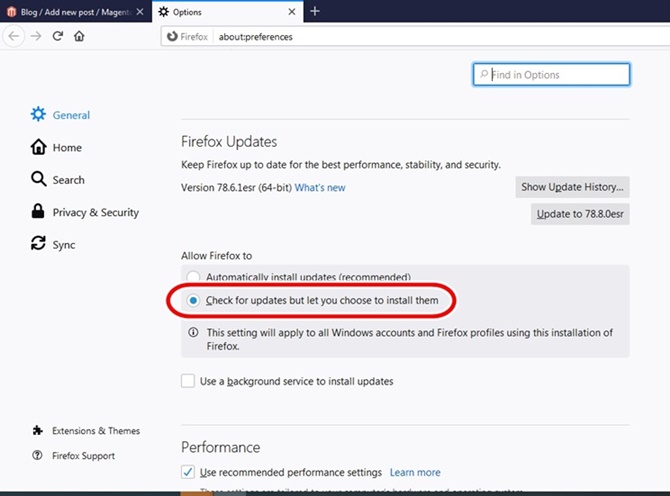Image resolution: width=670 pixels, height=496 pixels.
Task: Reload the current page
Action: click(x=58, y=36)
